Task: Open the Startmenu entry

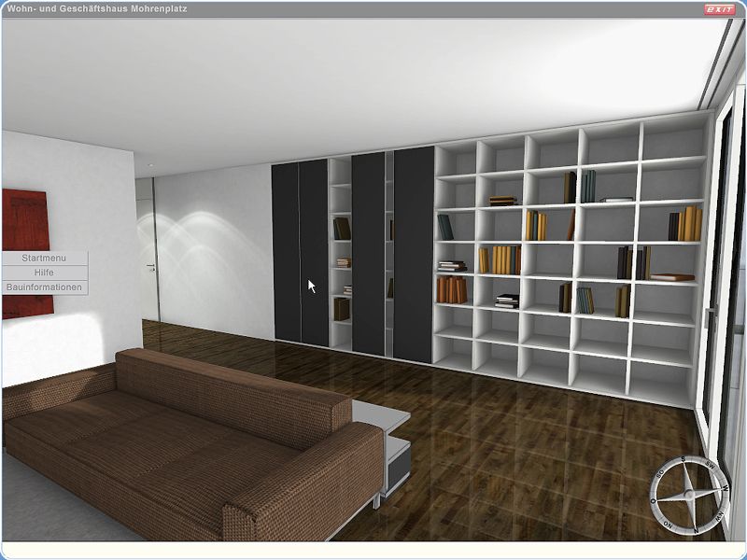Action: [44, 258]
